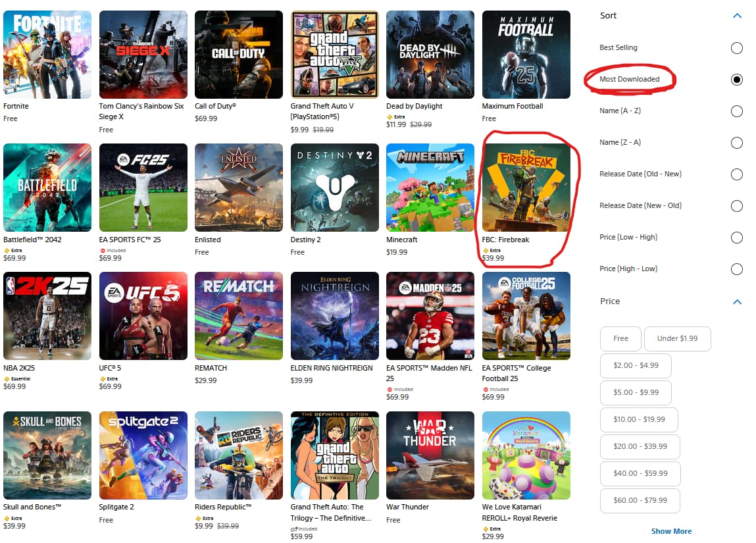756x543 pixels.
Task: Open the Call of Duty cover
Action: tap(239, 55)
